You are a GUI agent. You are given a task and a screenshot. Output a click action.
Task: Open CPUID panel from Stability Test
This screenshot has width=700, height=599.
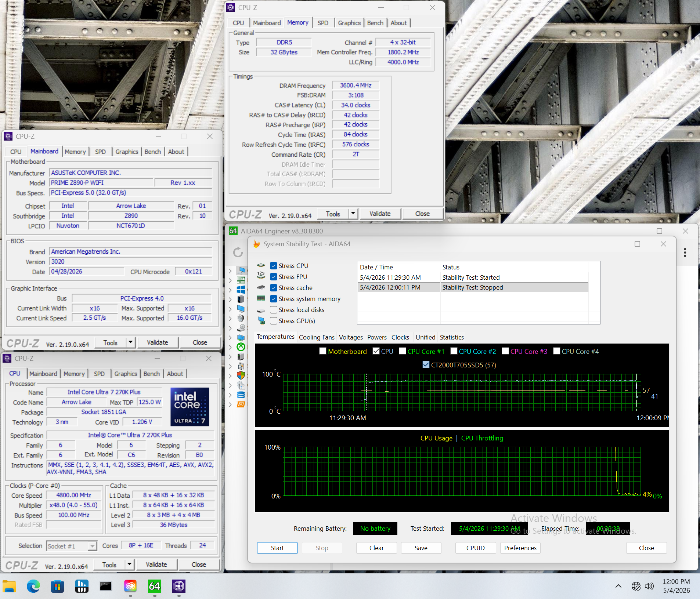476,548
